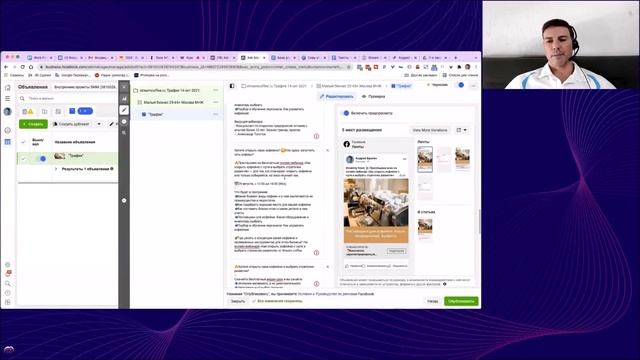The image size is (640, 360).
Task: Select the campaign tree item Трафик 14 авг 2021
Action: pyautogui.click(x=170, y=90)
